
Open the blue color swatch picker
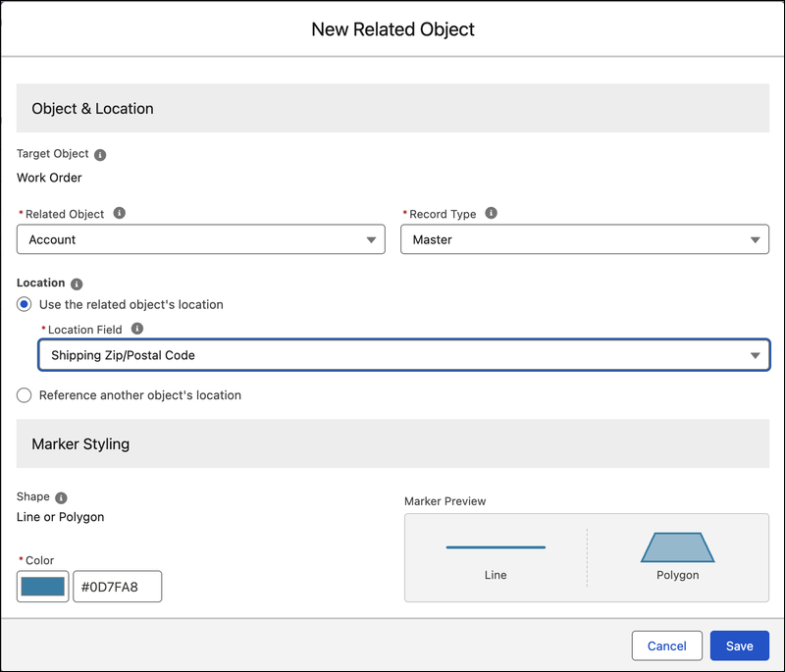tap(42, 587)
